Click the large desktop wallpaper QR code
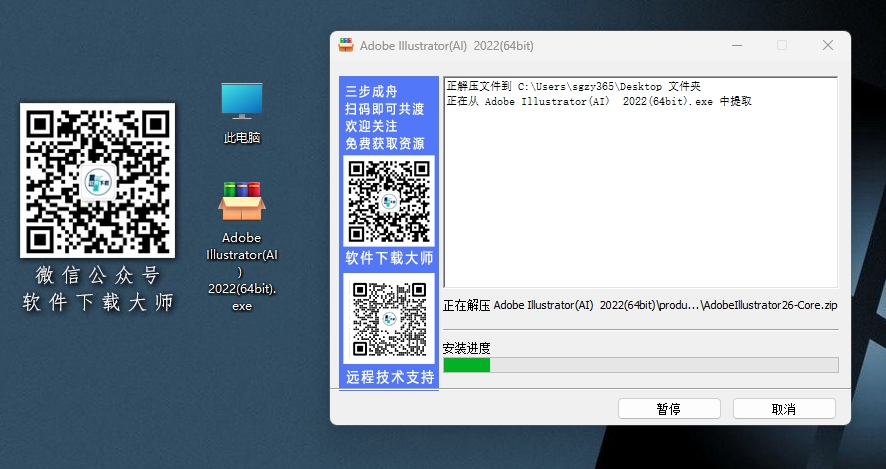Screen dimensions: 886x469 point(97,180)
